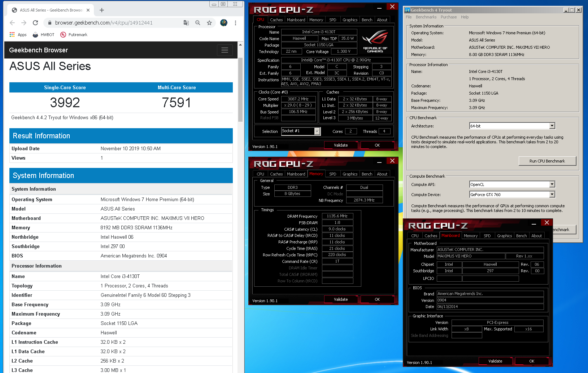This screenshot has width=588, height=373.
Task: Click the BIOS date 06/13/2014 field
Action: pos(490,307)
